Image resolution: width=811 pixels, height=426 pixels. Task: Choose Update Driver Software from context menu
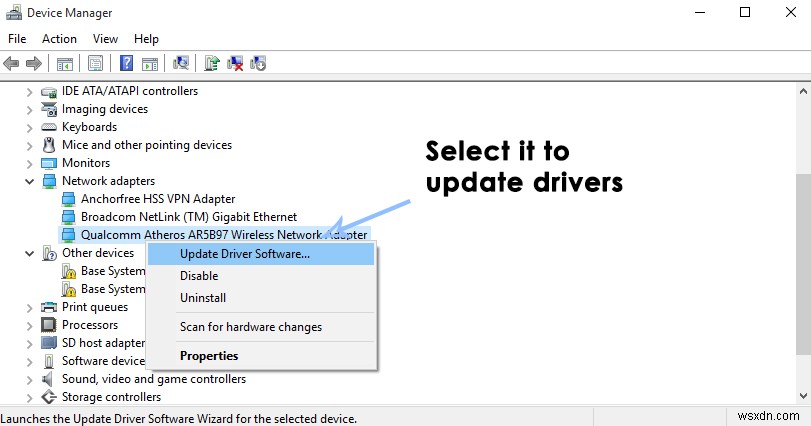point(261,254)
